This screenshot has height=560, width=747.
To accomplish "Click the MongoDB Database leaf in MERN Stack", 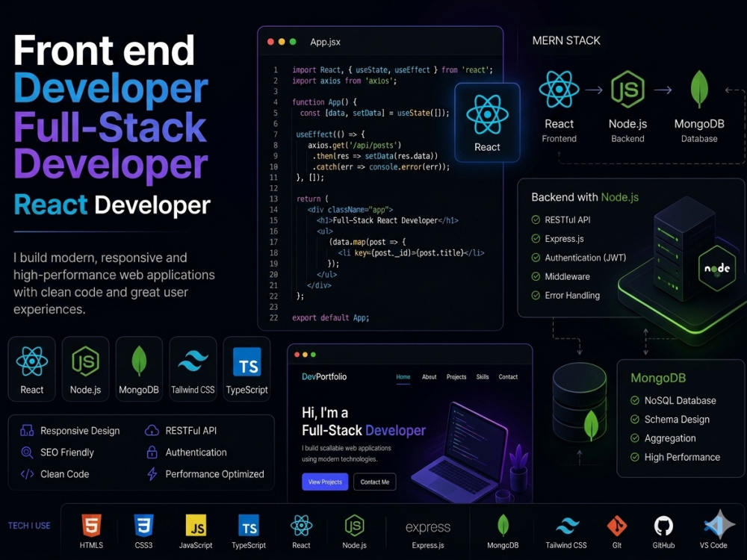I will pyautogui.click(x=699, y=89).
